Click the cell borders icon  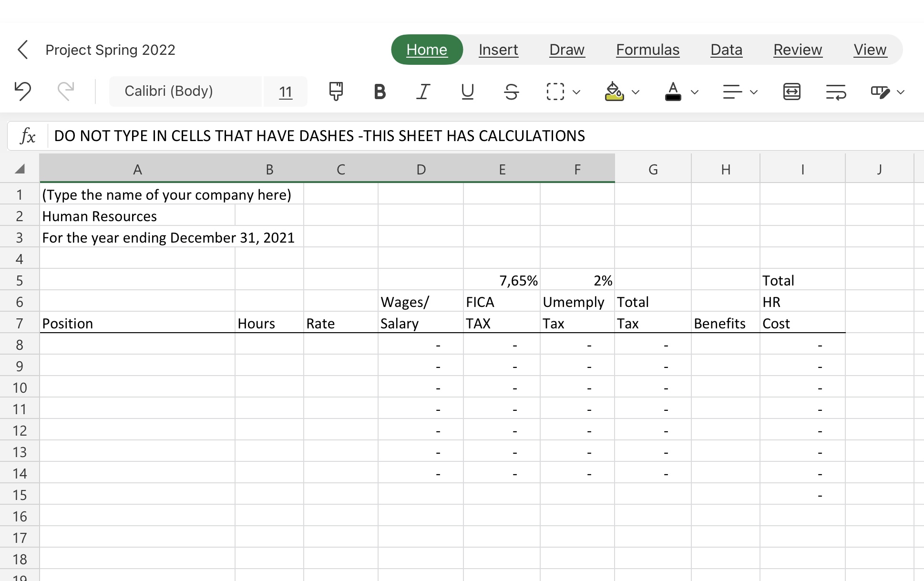[555, 91]
